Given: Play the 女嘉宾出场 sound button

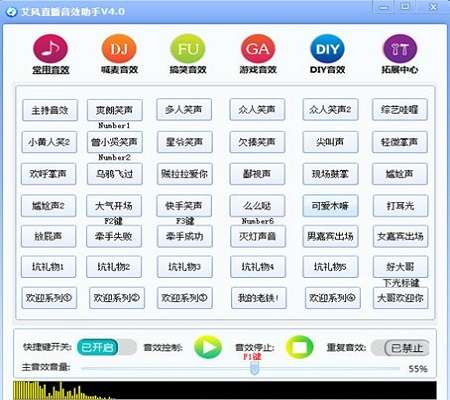Looking at the screenshot, I should pos(400,236).
